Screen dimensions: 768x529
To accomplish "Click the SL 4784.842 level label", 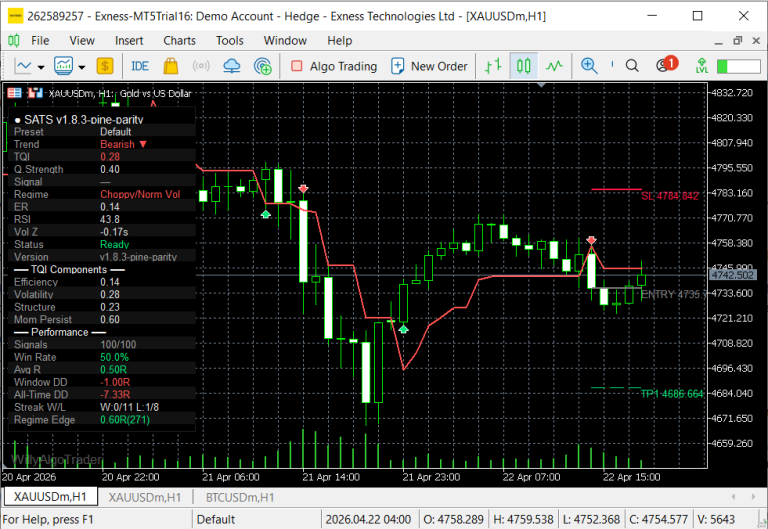I will 670,196.
